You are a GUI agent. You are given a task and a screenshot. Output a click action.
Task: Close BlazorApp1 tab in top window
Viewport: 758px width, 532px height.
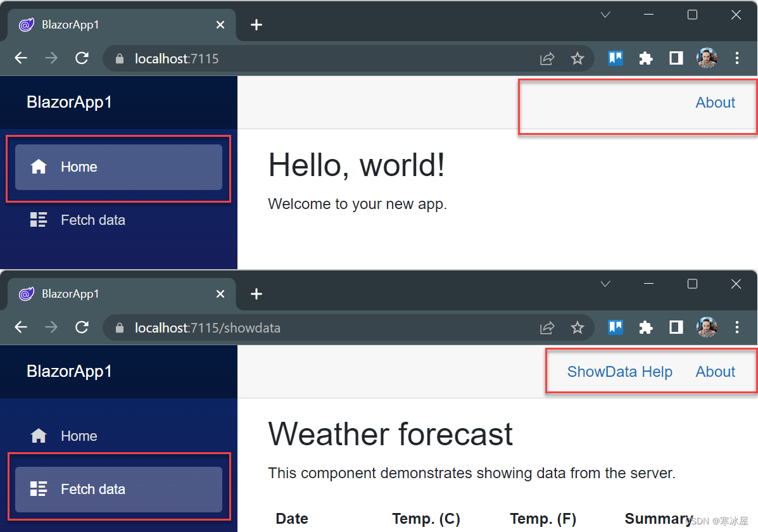(220, 25)
